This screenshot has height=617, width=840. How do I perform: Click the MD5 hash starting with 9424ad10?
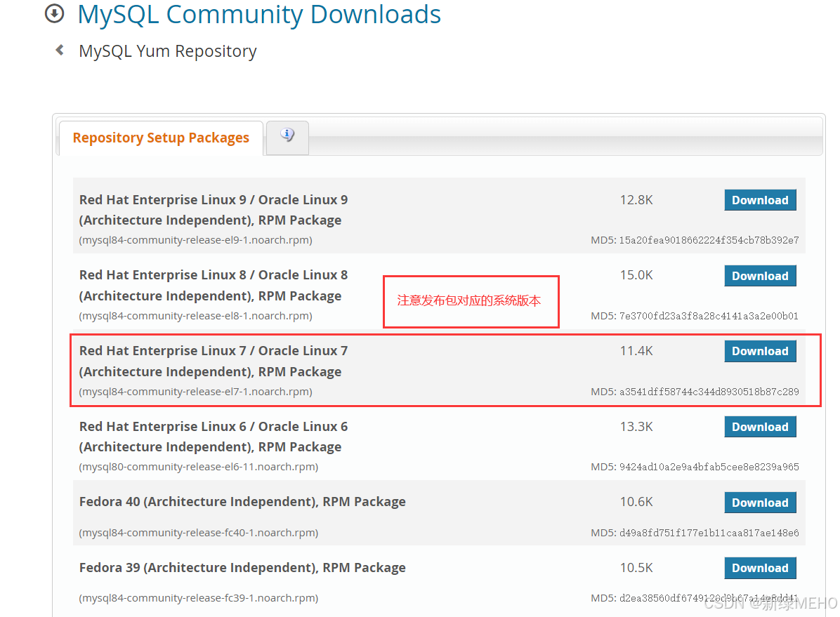[x=709, y=467]
